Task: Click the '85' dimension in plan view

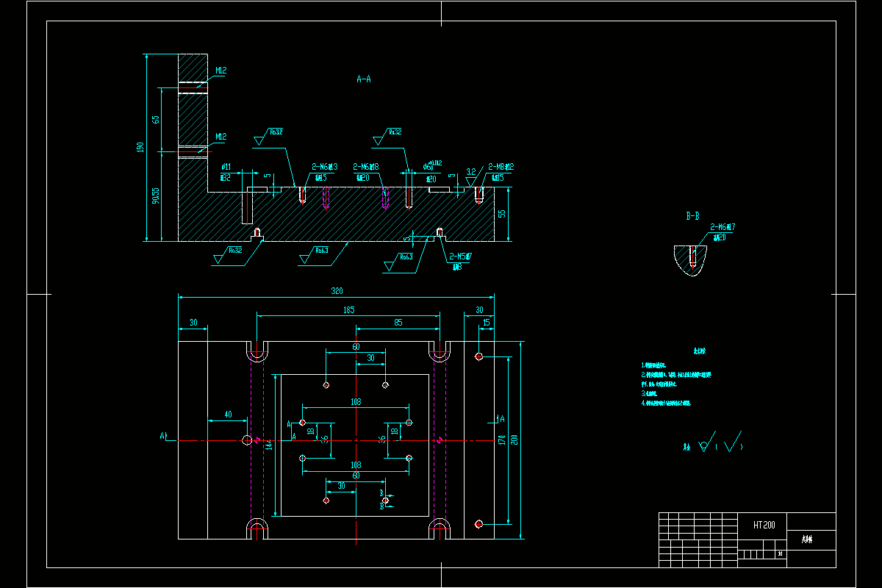Action: (398, 322)
